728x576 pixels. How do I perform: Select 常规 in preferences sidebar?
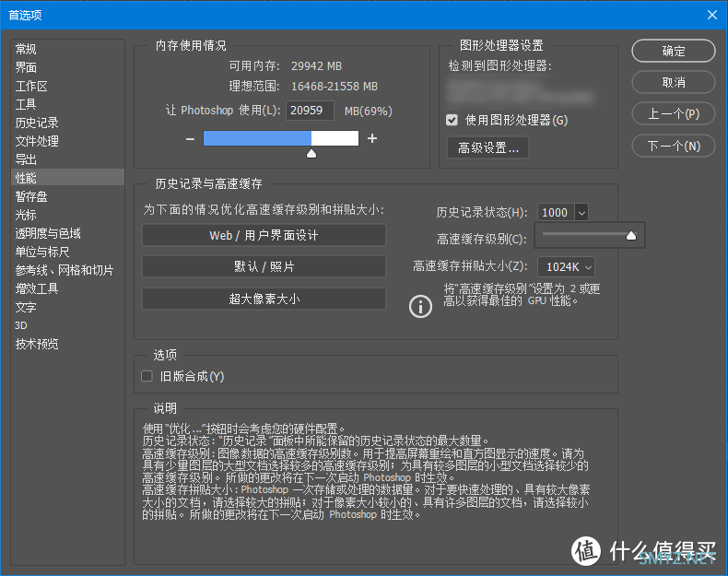[68, 49]
